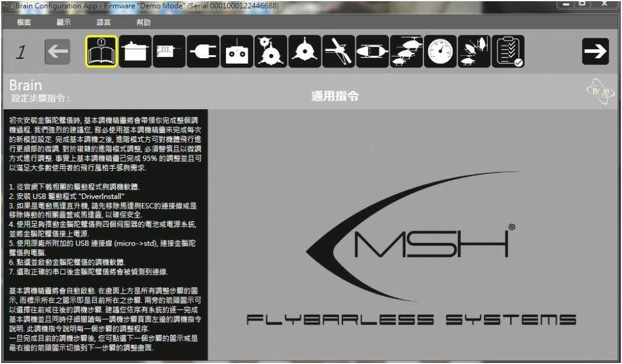Screen dimensions: 622x364
Task: Click instruction line mentioning DriverInstall
Action: point(67,197)
